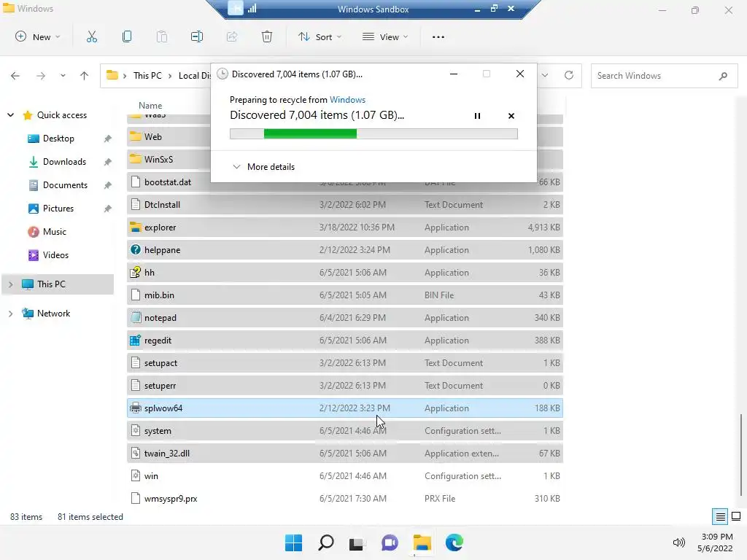Minimize the recycle progress dialog
747x560 pixels.
(454, 74)
